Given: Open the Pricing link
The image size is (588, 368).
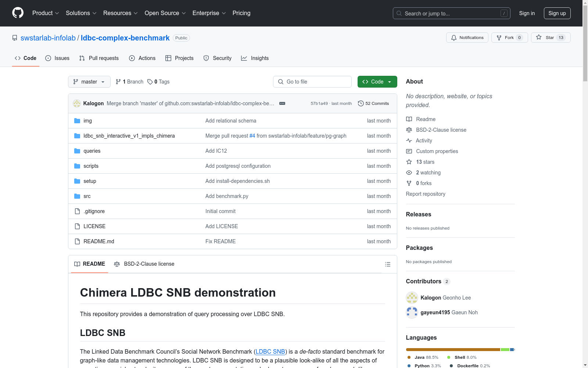Looking at the screenshot, I should [241, 13].
